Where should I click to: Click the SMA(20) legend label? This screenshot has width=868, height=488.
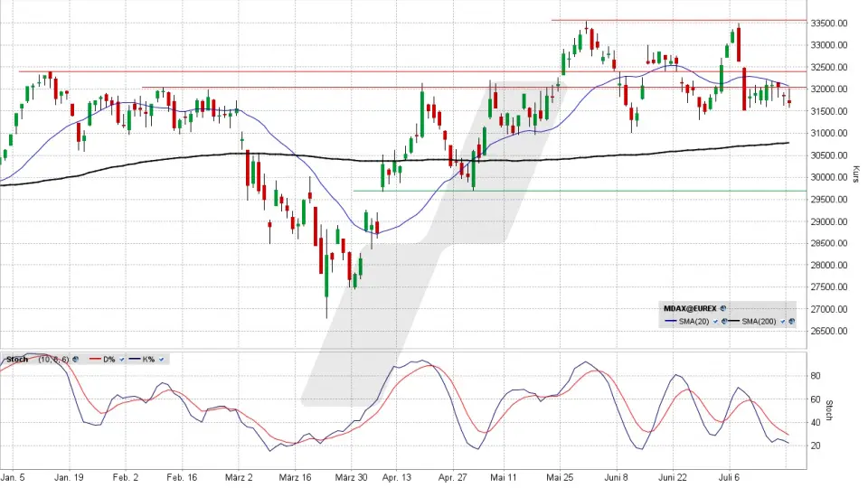[693, 321]
